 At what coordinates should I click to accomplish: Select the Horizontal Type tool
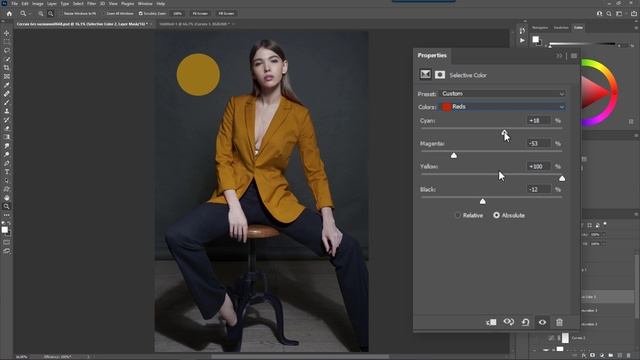pos(7,172)
